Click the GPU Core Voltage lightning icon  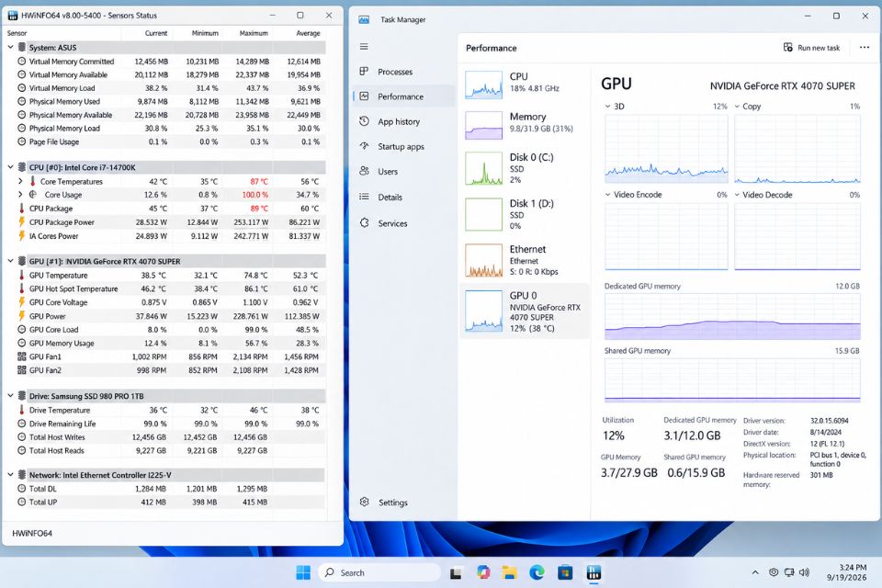tap(21, 302)
